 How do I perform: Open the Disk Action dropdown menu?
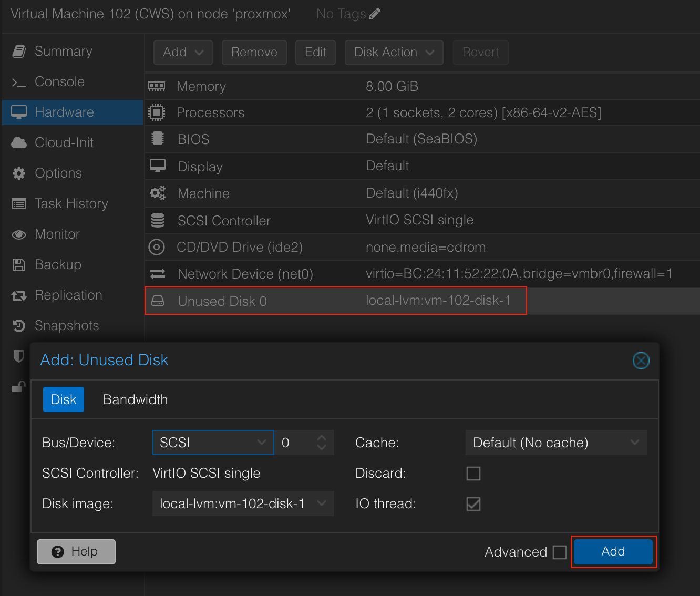[394, 52]
